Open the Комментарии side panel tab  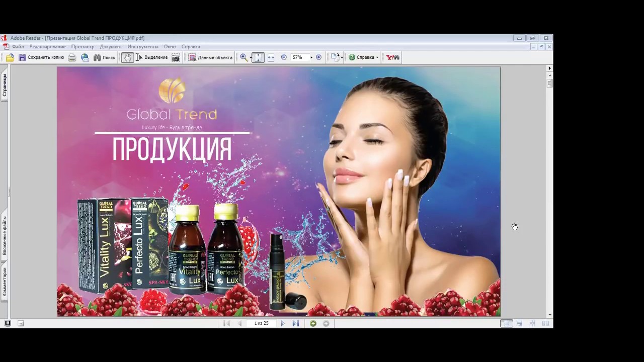(5, 282)
